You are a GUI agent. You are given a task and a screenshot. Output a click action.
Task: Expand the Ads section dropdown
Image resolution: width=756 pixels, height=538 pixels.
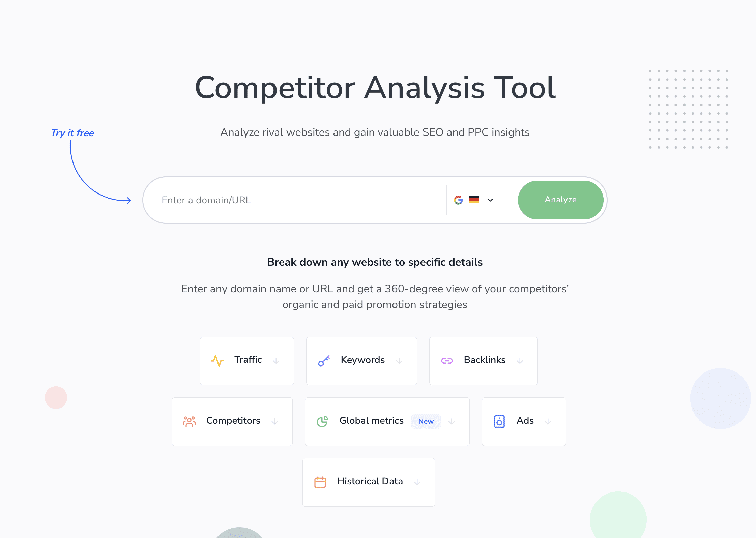coord(548,421)
